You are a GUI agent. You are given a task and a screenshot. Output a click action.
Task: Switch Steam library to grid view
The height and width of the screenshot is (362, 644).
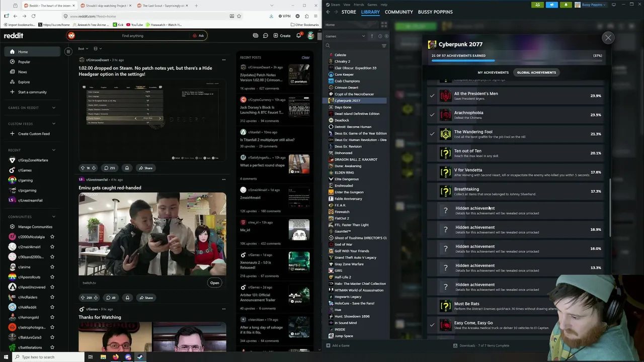click(x=384, y=25)
